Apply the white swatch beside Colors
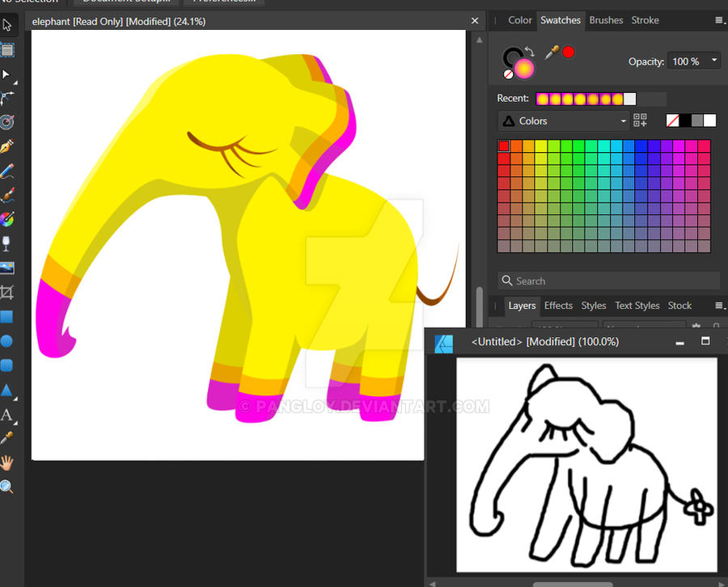The height and width of the screenshot is (587, 728). pyautogui.click(x=709, y=120)
